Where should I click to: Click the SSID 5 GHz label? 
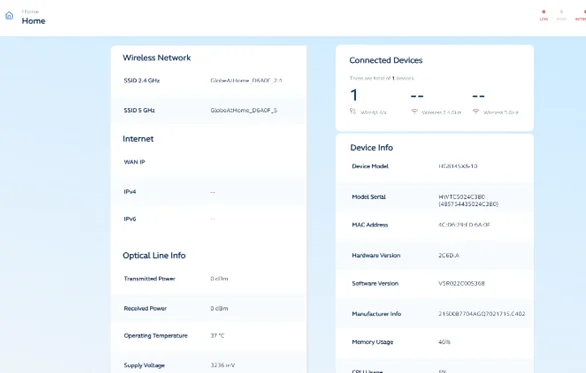tap(139, 110)
